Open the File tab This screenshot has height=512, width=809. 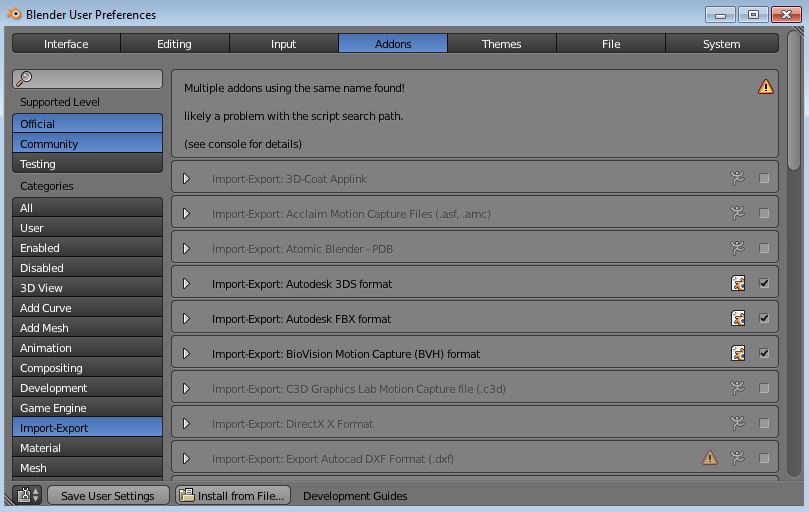coord(611,44)
